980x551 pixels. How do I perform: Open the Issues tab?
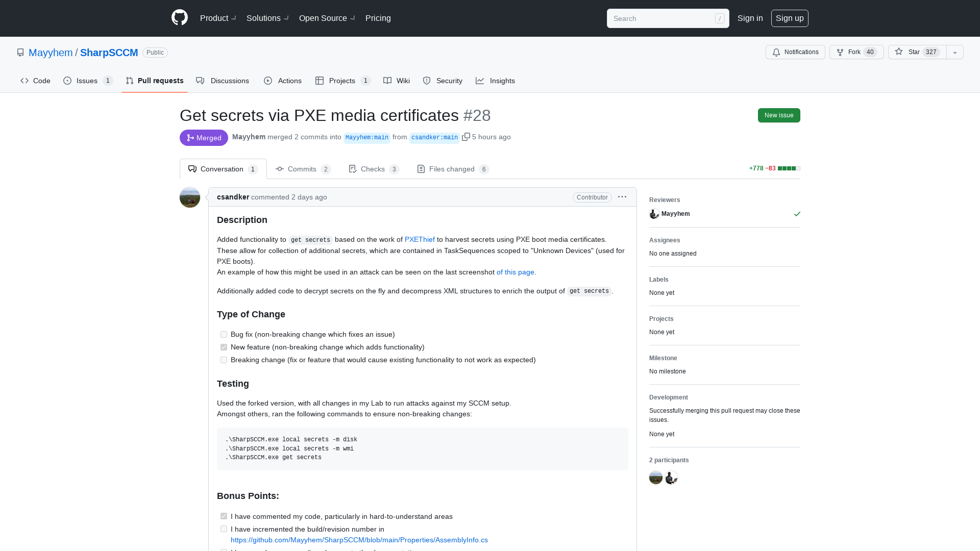tap(88, 81)
